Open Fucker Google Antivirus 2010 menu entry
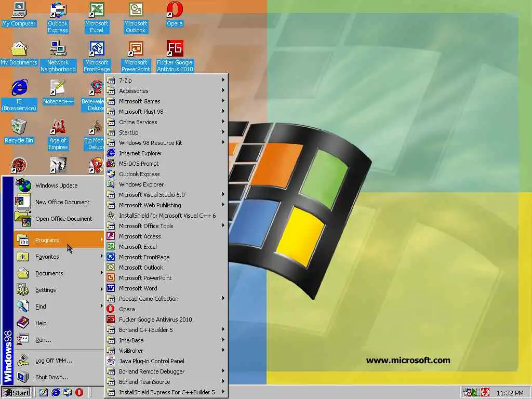The width and height of the screenshot is (532, 399). [x=166, y=320]
